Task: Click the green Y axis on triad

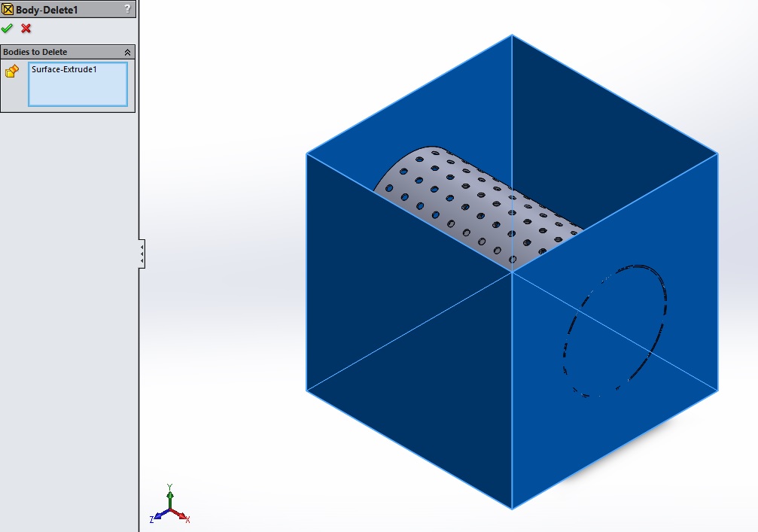Action: 170,497
